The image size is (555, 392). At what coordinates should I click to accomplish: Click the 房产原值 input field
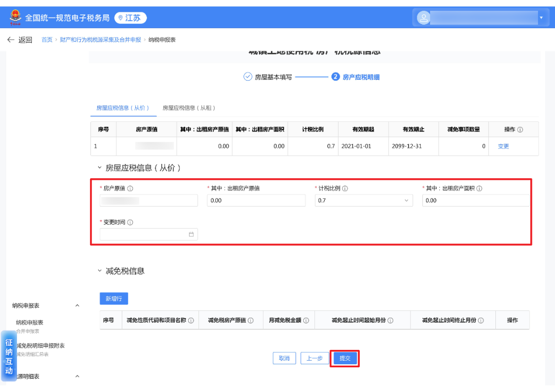point(149,200)
